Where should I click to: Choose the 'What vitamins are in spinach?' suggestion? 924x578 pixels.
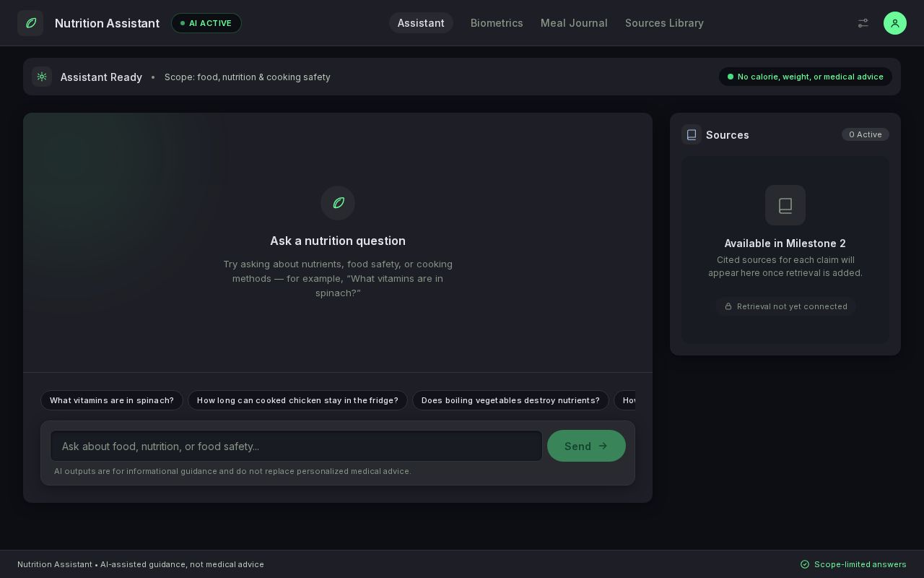pos(112,400)
